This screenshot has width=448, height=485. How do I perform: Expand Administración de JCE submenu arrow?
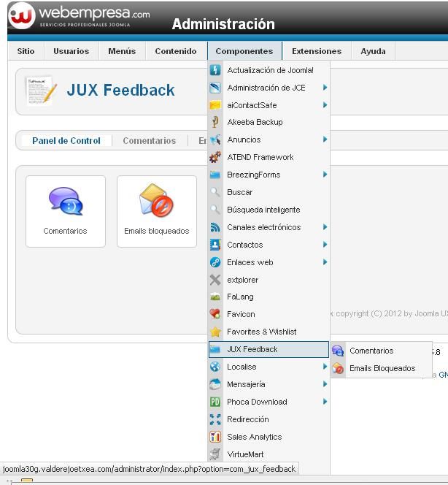pyautogui.click(x=325, y=88)
